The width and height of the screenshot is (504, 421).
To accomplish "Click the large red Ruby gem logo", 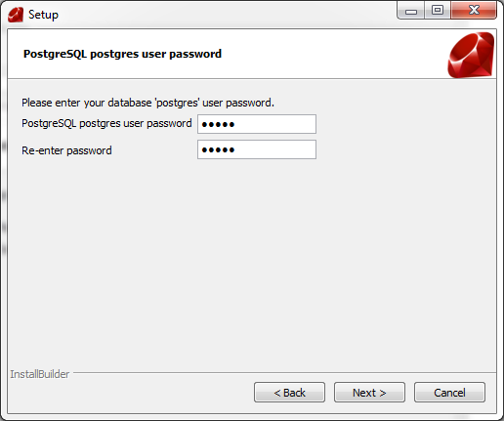I will click(471, 55).
